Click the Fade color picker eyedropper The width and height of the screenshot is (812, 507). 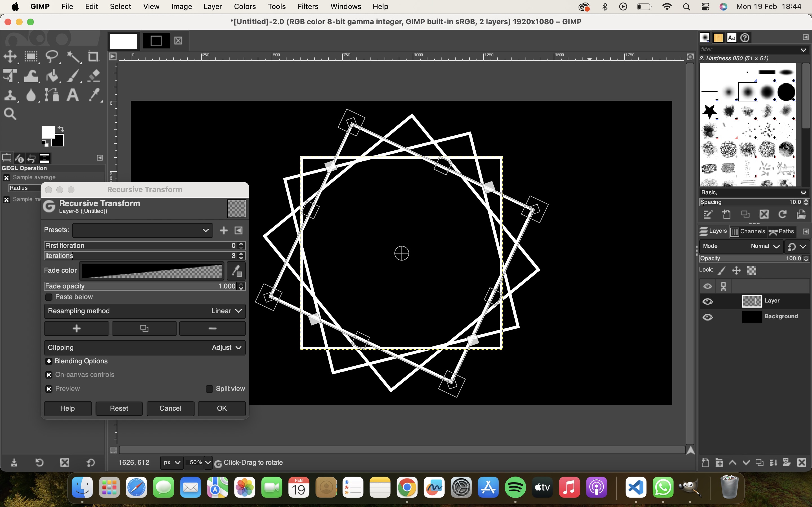[x=237, y=271]
